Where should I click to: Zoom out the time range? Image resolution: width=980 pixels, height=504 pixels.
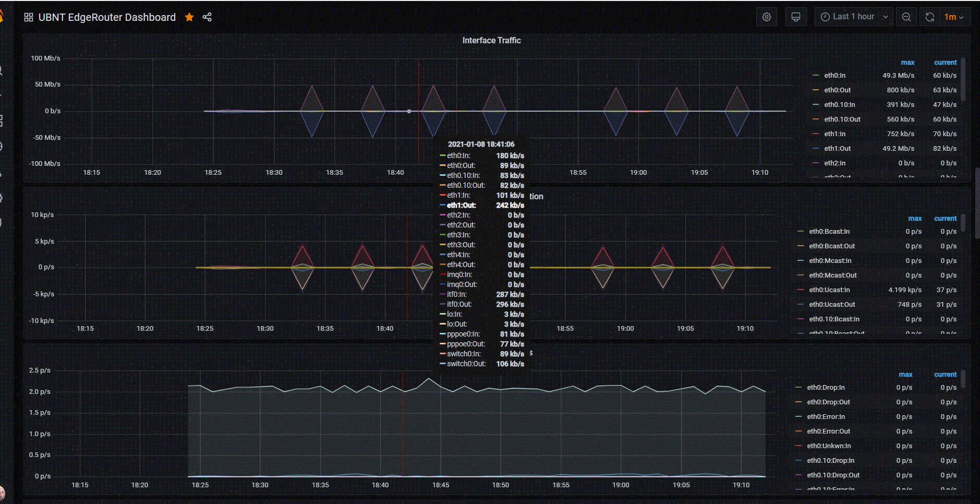tap(906, 17)
